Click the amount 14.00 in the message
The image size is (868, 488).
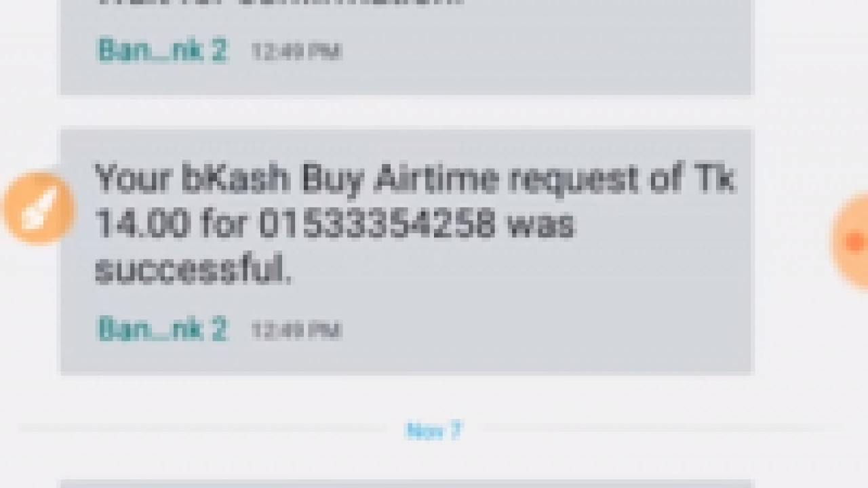pos(141,223)
